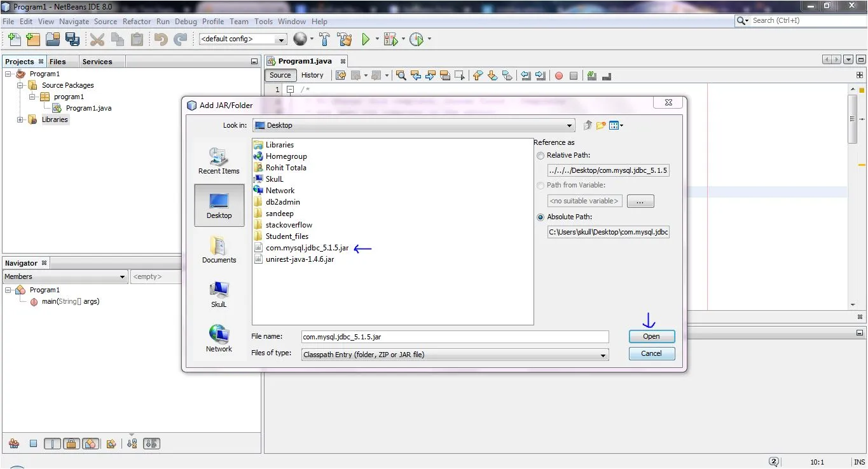Click the red Start Macro Recording icon

559,76
